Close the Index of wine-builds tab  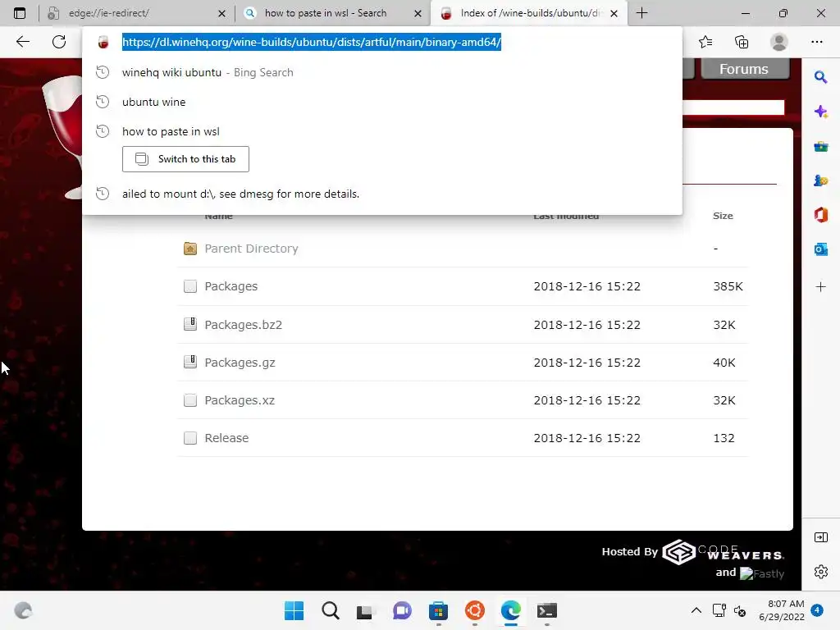[x=614, y=13]
